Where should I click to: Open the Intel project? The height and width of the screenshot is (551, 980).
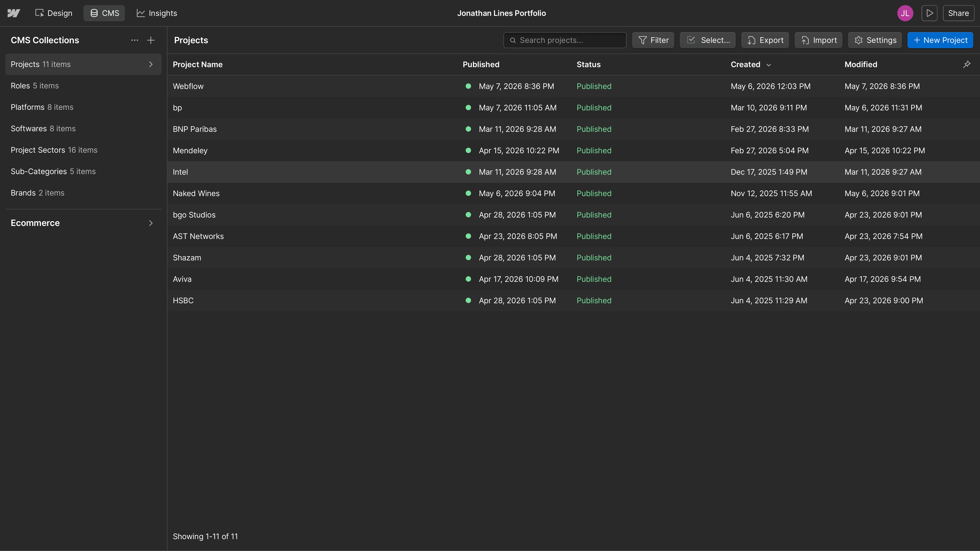click(574, 172)
